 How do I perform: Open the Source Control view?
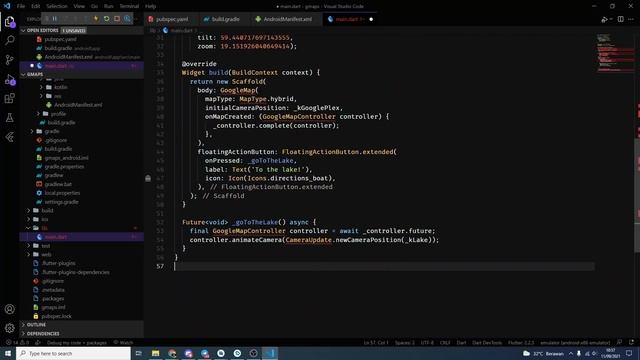click(x=9, y=60)
